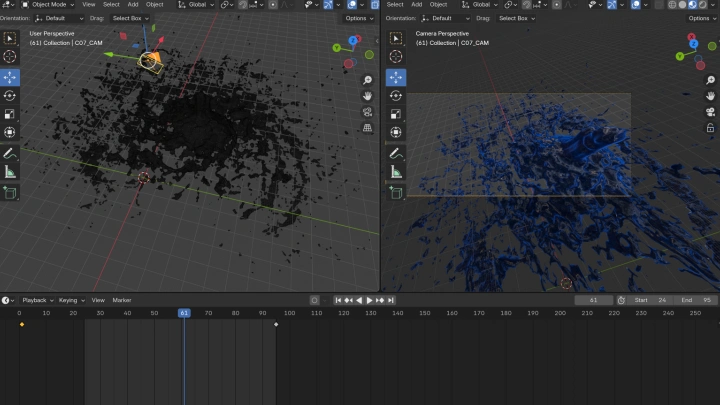Select the Select Box tool in camera viewport
Image resolution: width=720 pixels, height=405 pixels.
click(x=396, y=38)
